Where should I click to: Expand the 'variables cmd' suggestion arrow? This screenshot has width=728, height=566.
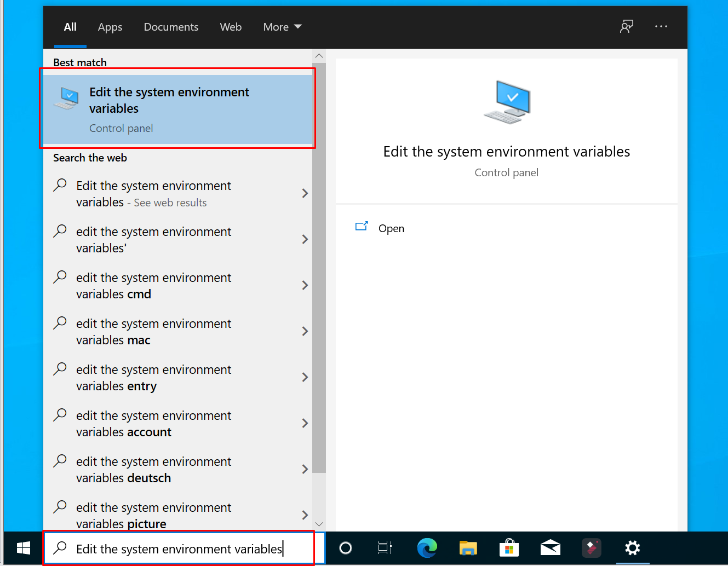click(305, 285)
